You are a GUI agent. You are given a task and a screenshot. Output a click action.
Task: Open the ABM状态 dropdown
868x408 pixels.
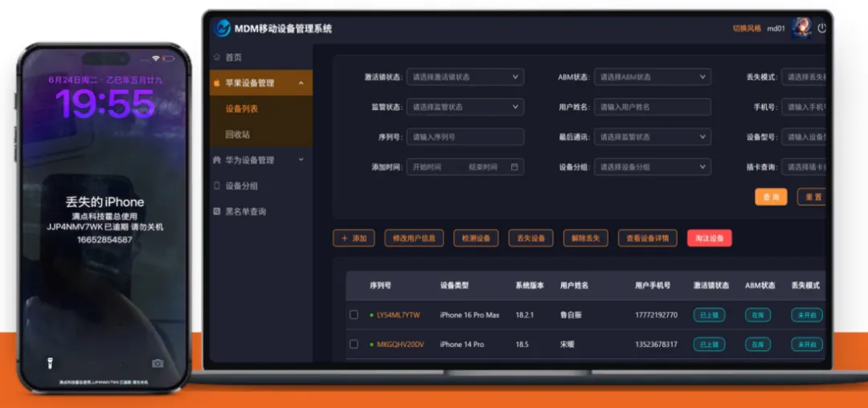(x=653, y=77)
